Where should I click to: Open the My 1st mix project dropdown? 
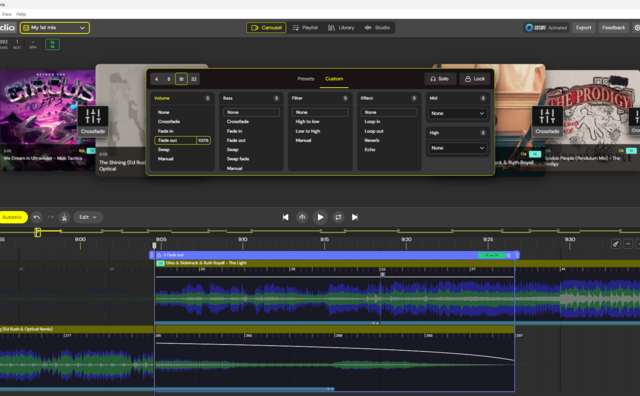coord(55,28)
